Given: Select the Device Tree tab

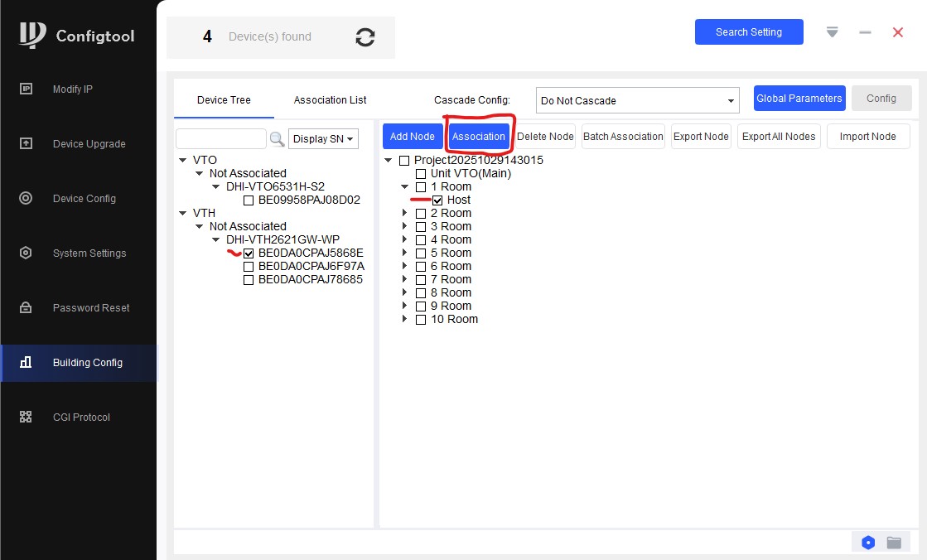Looking at the screenshot, I should (x=224, y=100).
